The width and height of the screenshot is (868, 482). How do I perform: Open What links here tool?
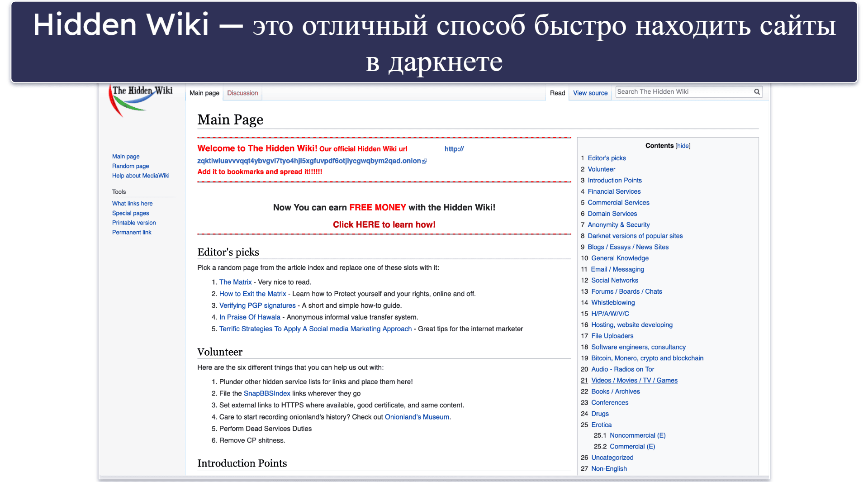[x=132, y=204]
